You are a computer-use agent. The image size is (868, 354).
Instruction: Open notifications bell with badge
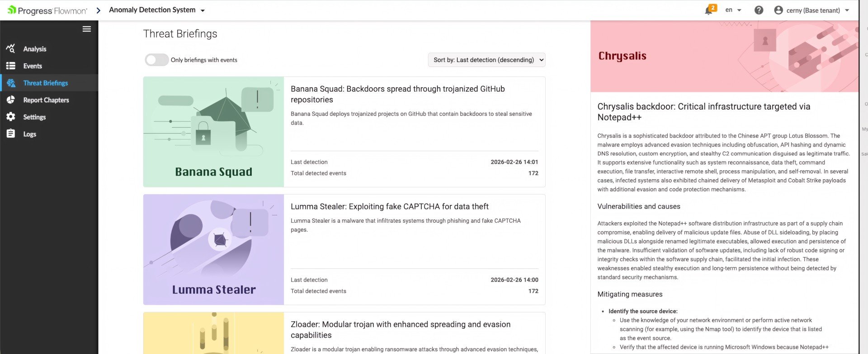coord(709,10)
